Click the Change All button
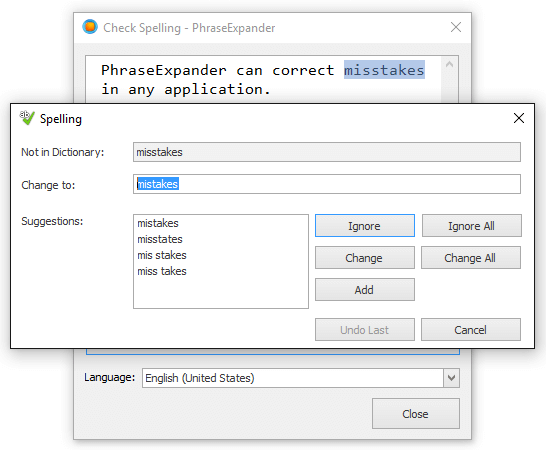 471,258
